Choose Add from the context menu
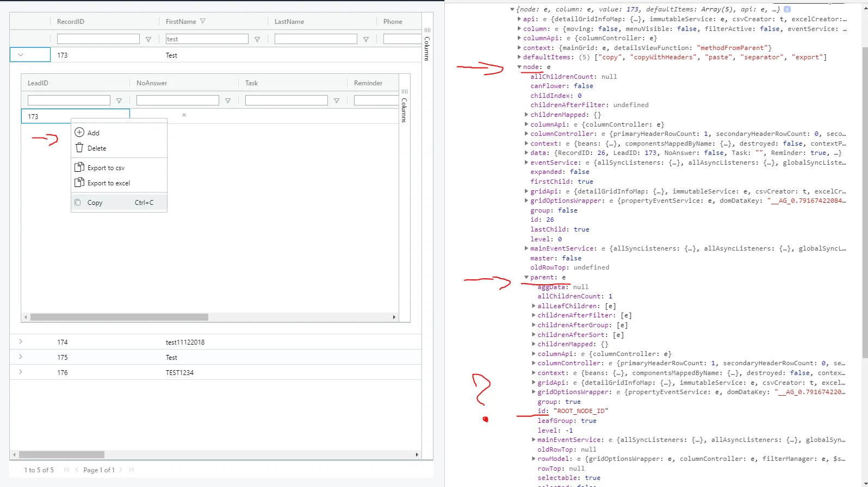This screenshot has height=487, width=868. coord(119,133)
